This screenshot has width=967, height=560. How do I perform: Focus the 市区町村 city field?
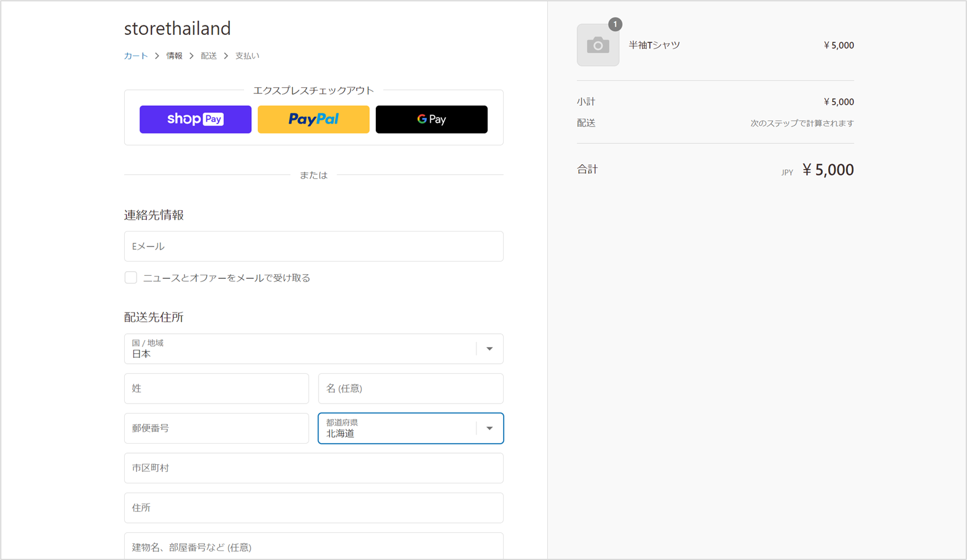click(x=314, y=468)
